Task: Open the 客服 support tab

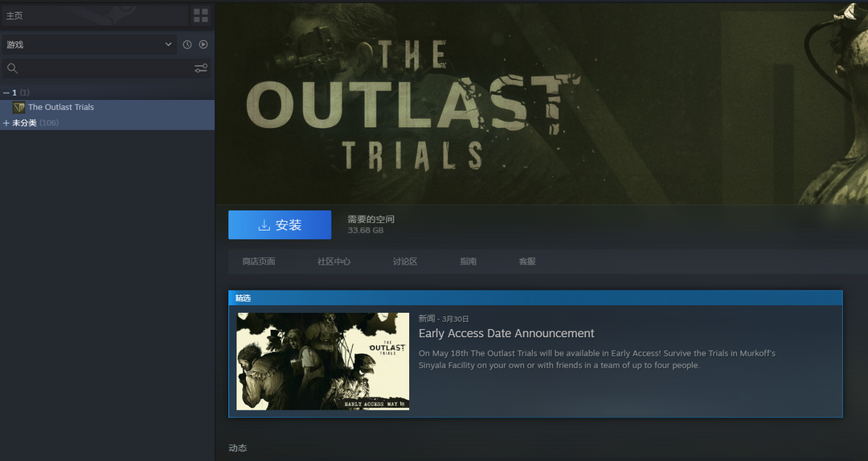Action: (x=527, y=261)
